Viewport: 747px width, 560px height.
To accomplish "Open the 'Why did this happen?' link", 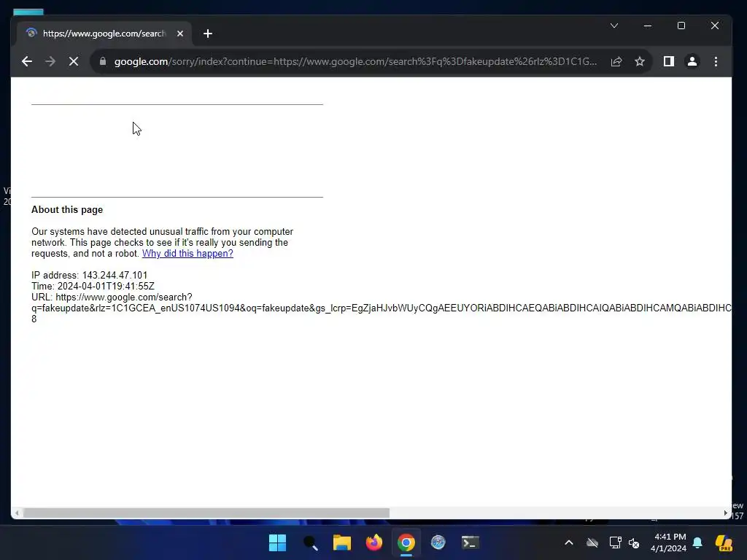I will tap(187, 253).
